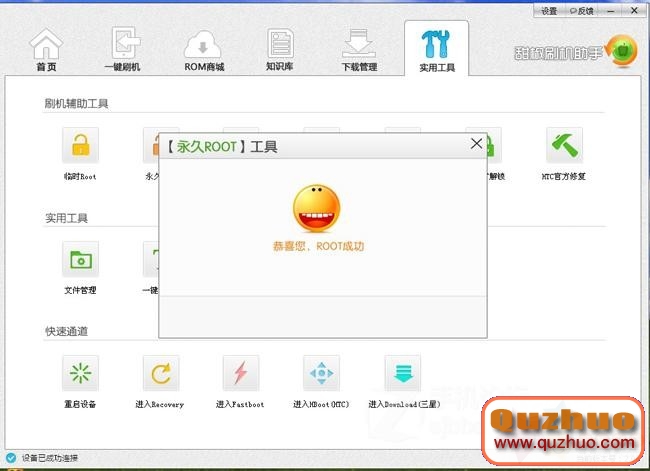This screenshot has width=650, height=471.
Task: Click the device connected status check icon
Action: click(x=11, y=458)
